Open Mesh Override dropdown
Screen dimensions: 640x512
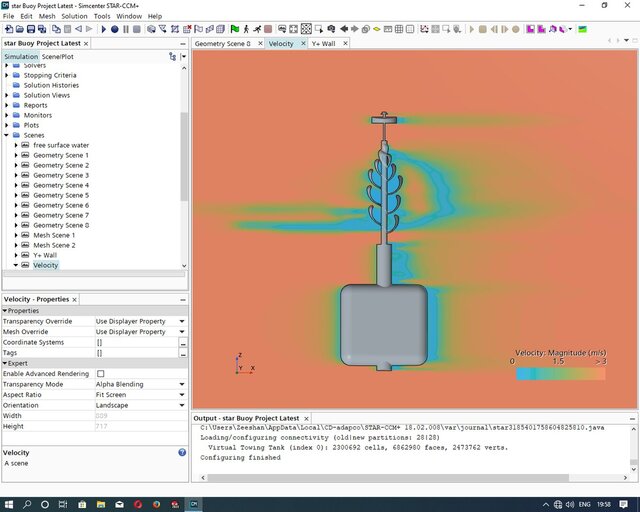pyautogui.click(x=182, y=332)
